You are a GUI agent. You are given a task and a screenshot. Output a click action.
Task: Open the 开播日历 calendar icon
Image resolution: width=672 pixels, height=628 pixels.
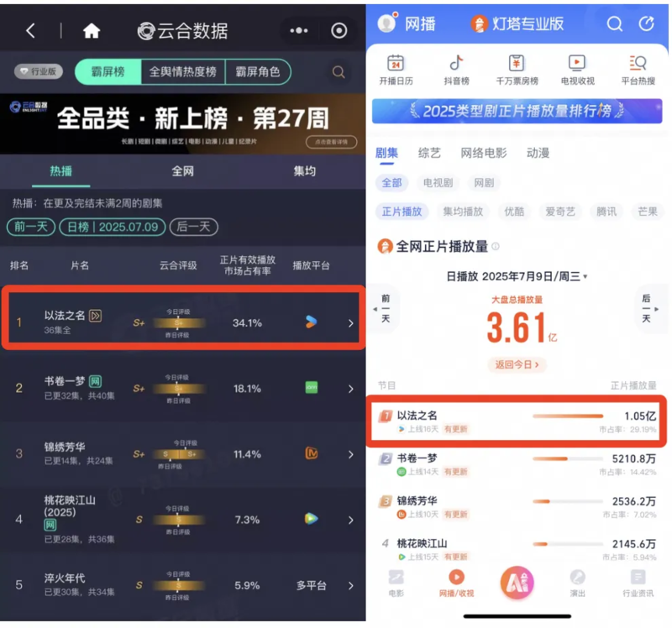(x=396, y=71)
